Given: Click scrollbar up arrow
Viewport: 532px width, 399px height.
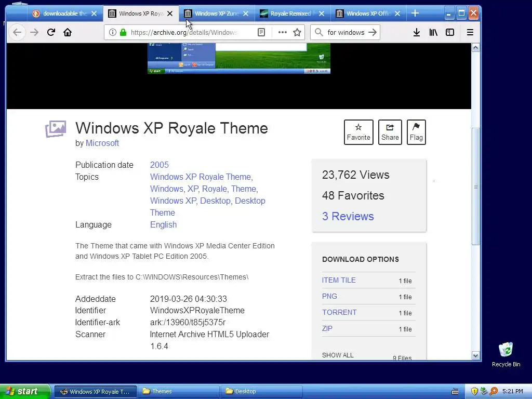Looking at the screenshot, I should click(x=476, y=47).
